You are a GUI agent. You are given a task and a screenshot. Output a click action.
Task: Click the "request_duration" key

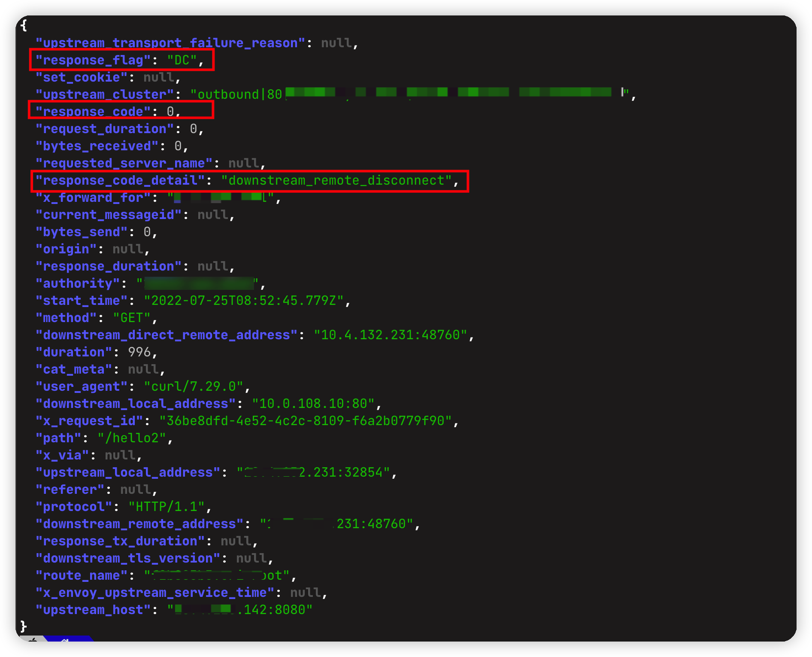tap(105, 129)
